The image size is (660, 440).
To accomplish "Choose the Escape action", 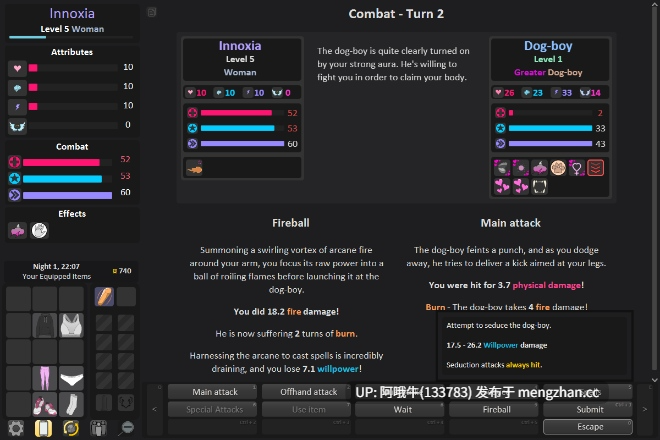I will [588, 427].
